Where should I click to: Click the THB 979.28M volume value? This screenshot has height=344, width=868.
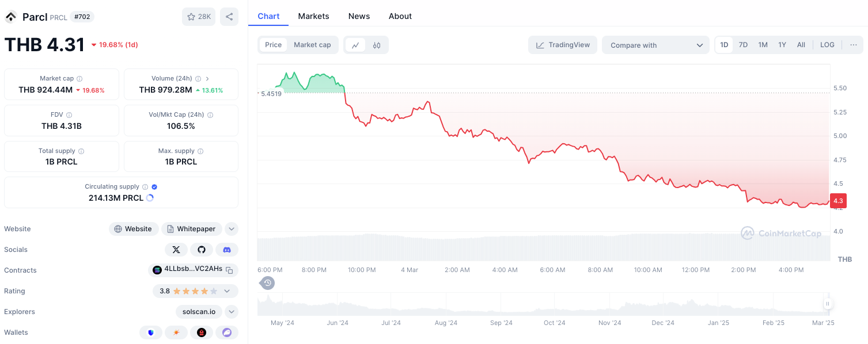(x=166, y=90)
